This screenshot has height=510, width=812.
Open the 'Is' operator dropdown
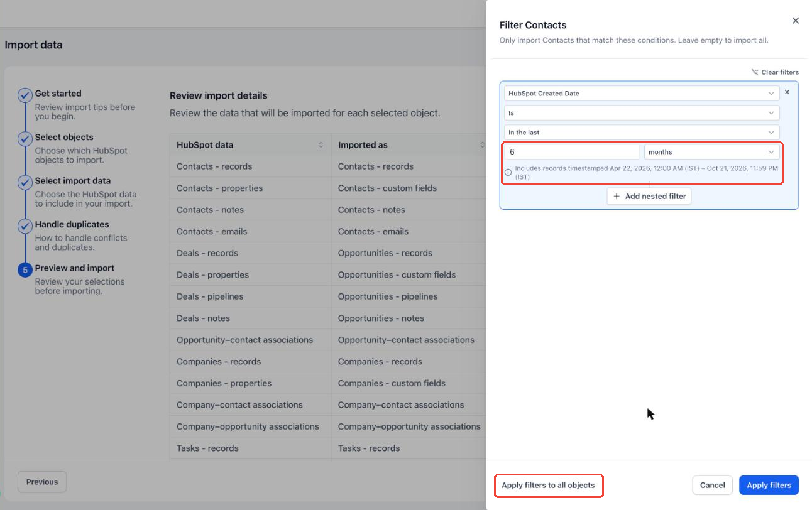click(642, 113)
